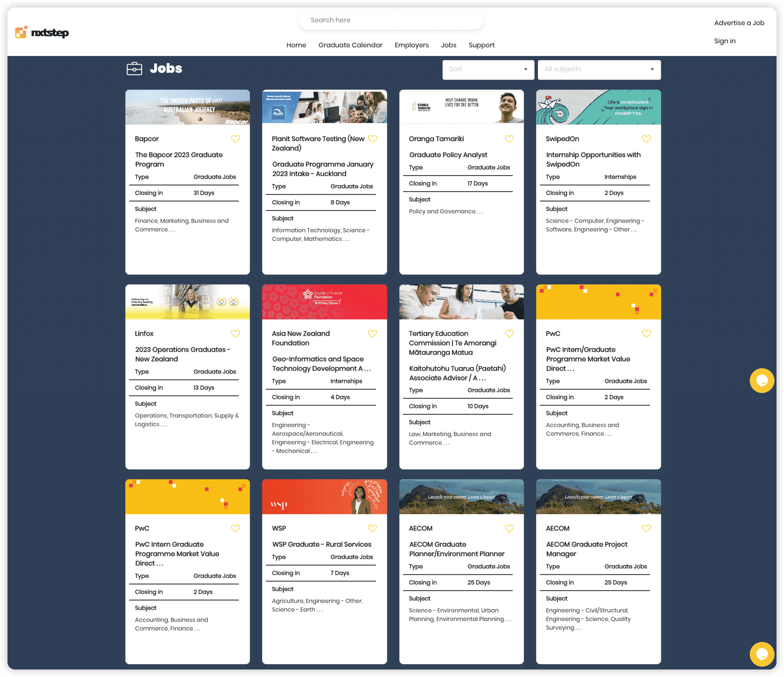The image size is (784, 677).
Task: Click the Oranga Tamariki banner image
Action: pyautogui.click(x=461, y=107)
